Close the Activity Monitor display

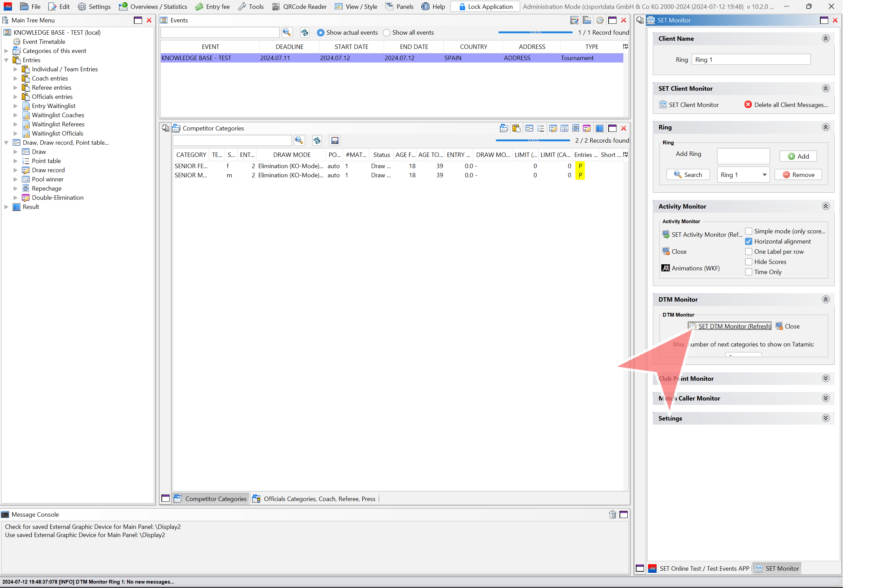[x=674, y=251]
